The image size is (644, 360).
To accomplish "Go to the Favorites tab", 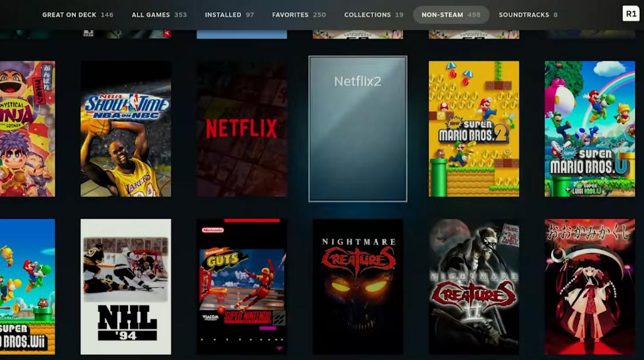I will pos(299,15).
